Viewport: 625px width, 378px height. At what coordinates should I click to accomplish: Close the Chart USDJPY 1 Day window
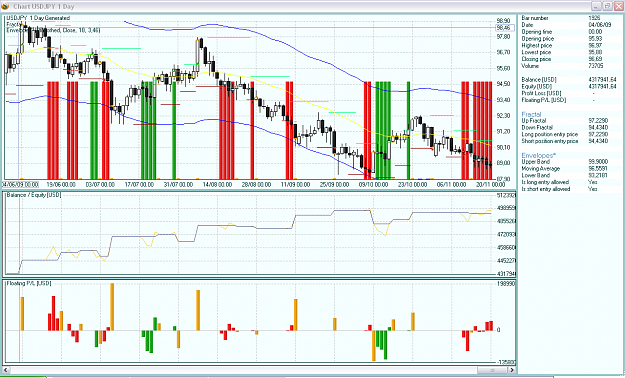coord(619,6)
